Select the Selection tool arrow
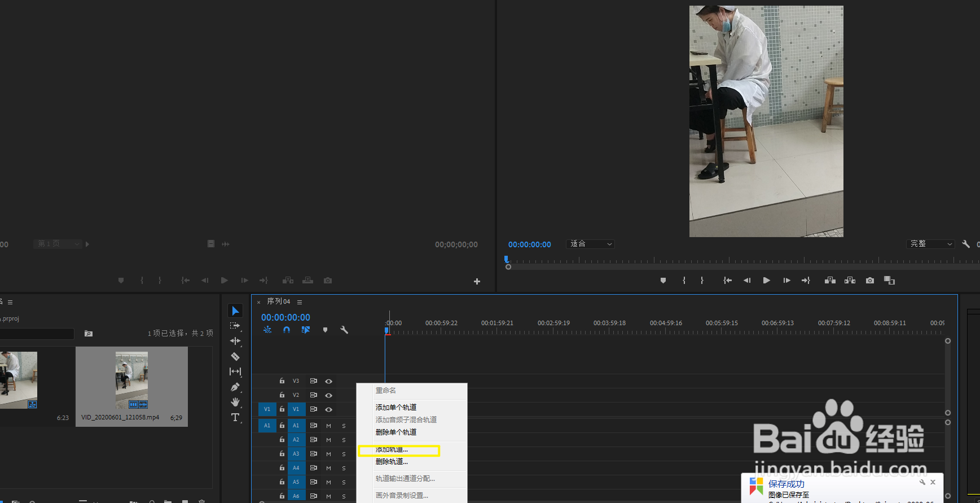The height and width of the screenshot is (503, 980). (235, 310)
